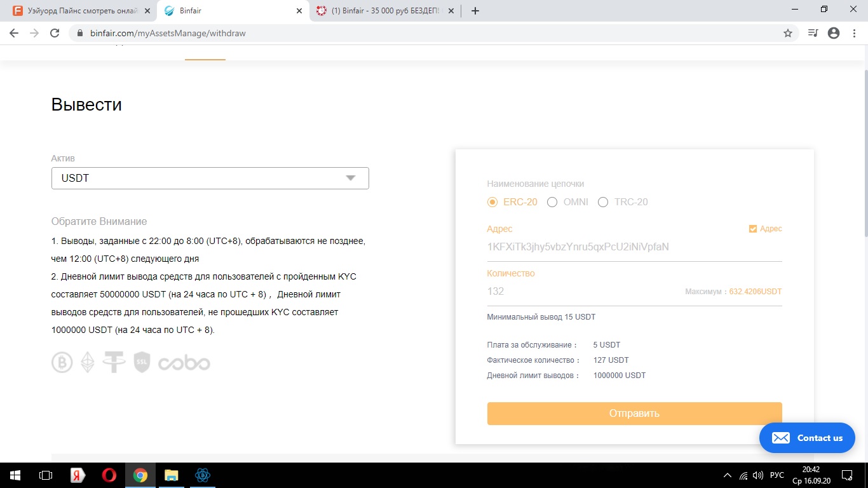
Task: Click the maximum 632.4206USDT amount
Action: coord(756,292)
